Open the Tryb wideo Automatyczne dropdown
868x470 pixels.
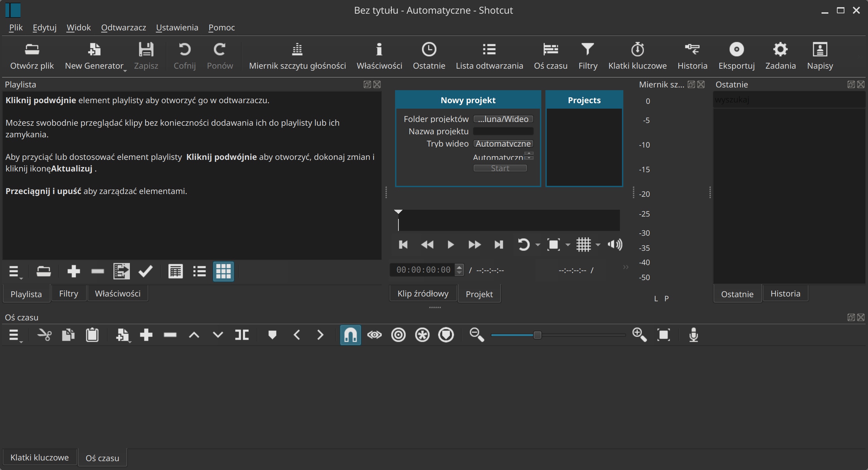503,144
